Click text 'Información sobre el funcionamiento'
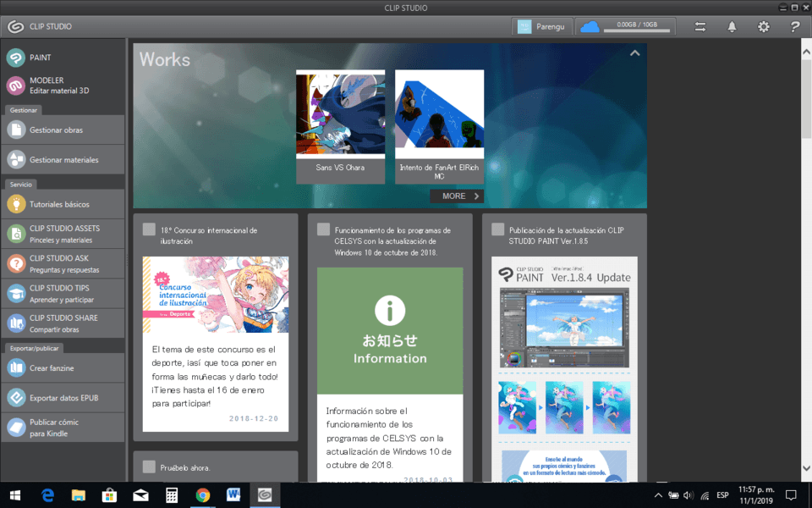 [388, 438]
